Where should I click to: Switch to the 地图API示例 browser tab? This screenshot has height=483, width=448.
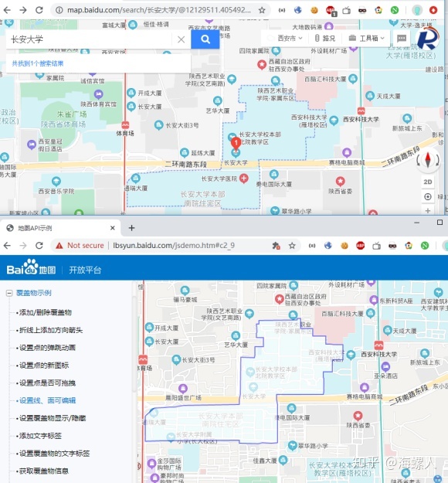[60, 228]
